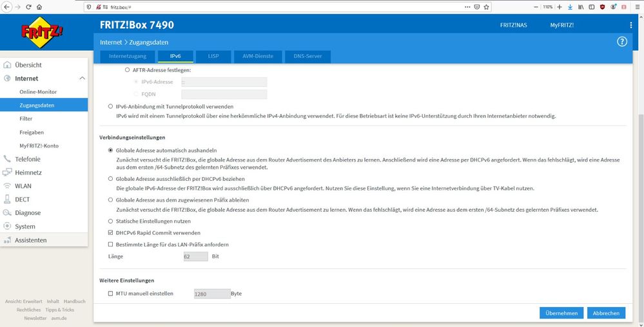Image resolution: width=644 pixels, height=327 pixels.
Task: Select Globale Adresse automatisch aushandeln
Action: pyautogui.click(x=110, y=150)
